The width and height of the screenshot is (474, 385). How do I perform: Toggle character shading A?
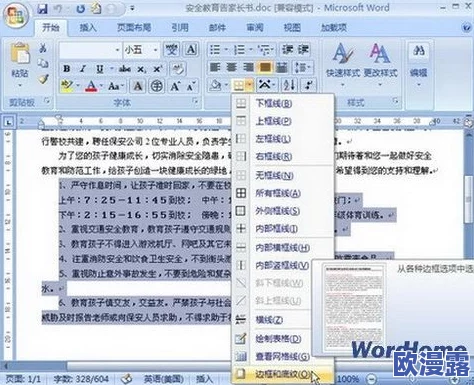point(138,86)
